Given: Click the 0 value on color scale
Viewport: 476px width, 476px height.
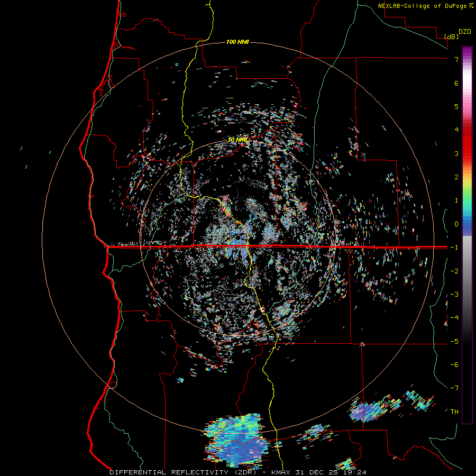Looking at the screenshot, I should 456,224.
